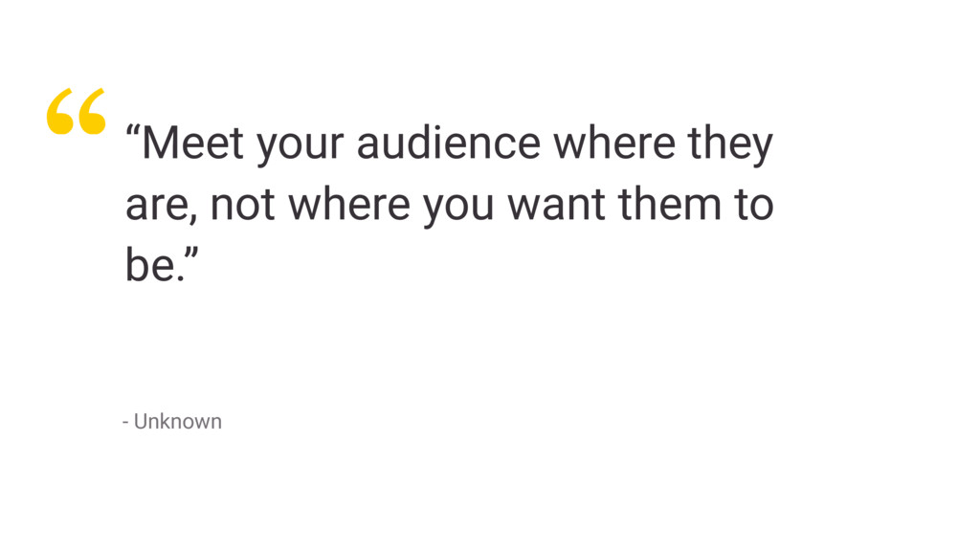The width and height of the screenshot is (980, 551).
Task: Click the dash before "Unknown"
Action: coord(125,424)
